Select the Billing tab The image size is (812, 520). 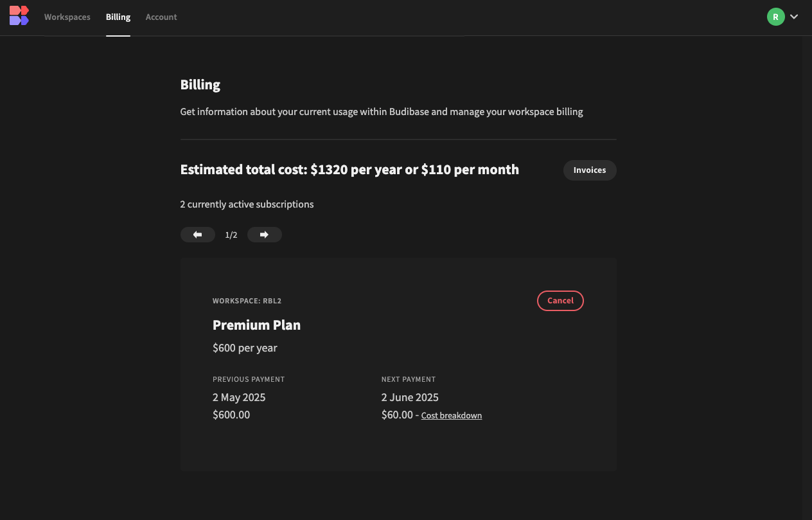tap(118, 17)
